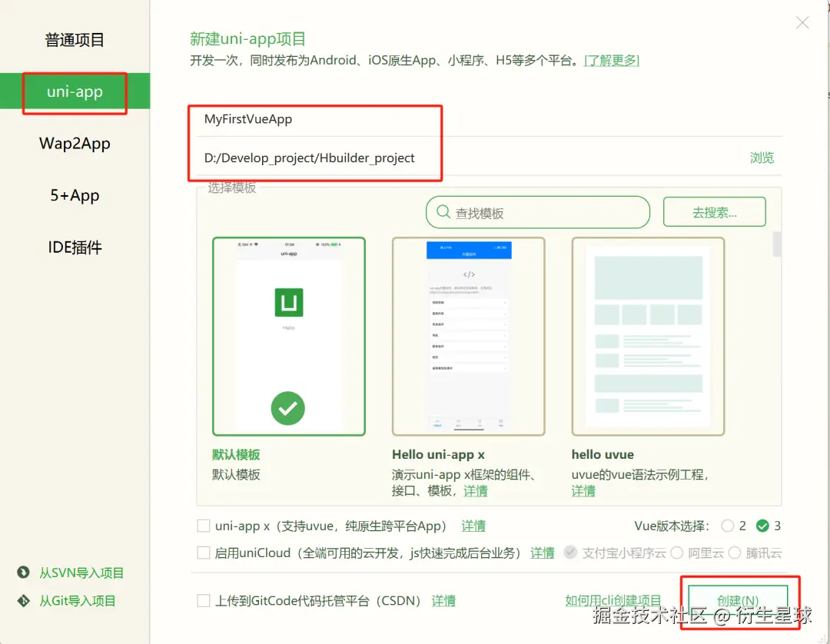
Task: Open the IDE插件 project type
Action: tap(75, 247)
